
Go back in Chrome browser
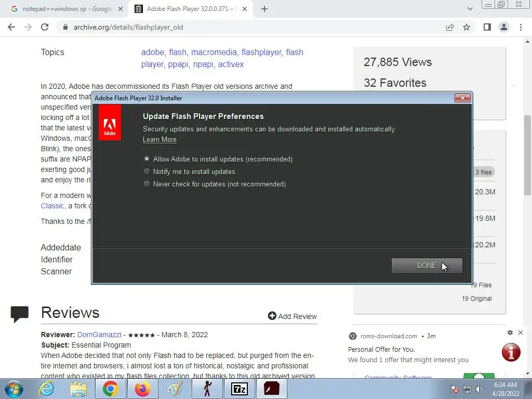11,27
